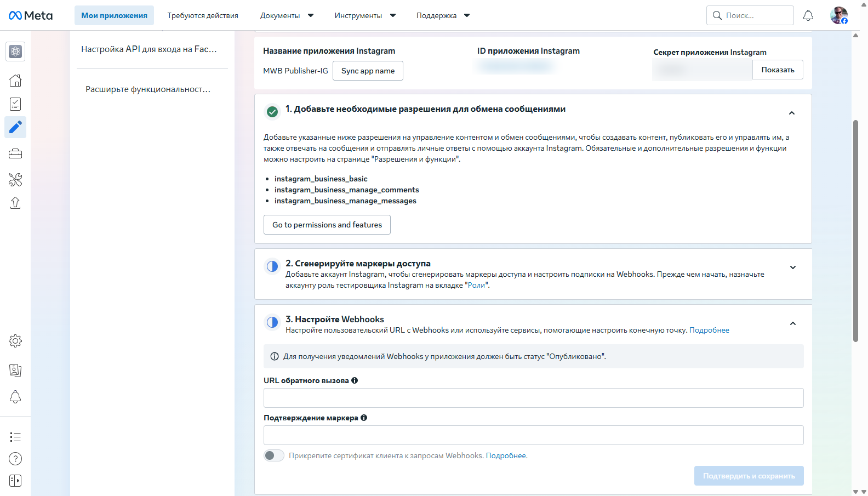Click info icon next to Подтверждение маркера
Image resolution: width=868 pixels, height=496 pixels.
(364, 418)
